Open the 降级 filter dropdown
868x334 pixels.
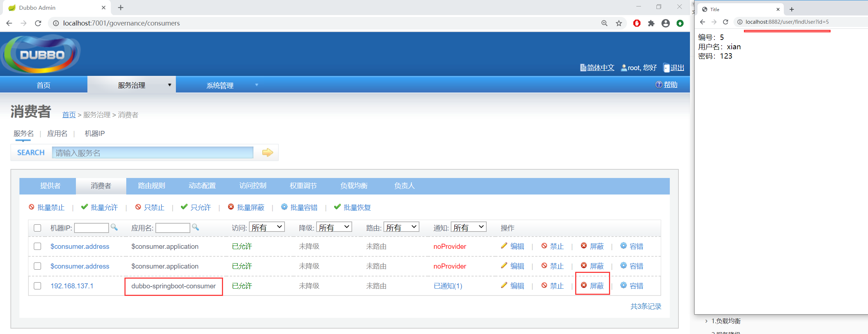click(334, 227)
